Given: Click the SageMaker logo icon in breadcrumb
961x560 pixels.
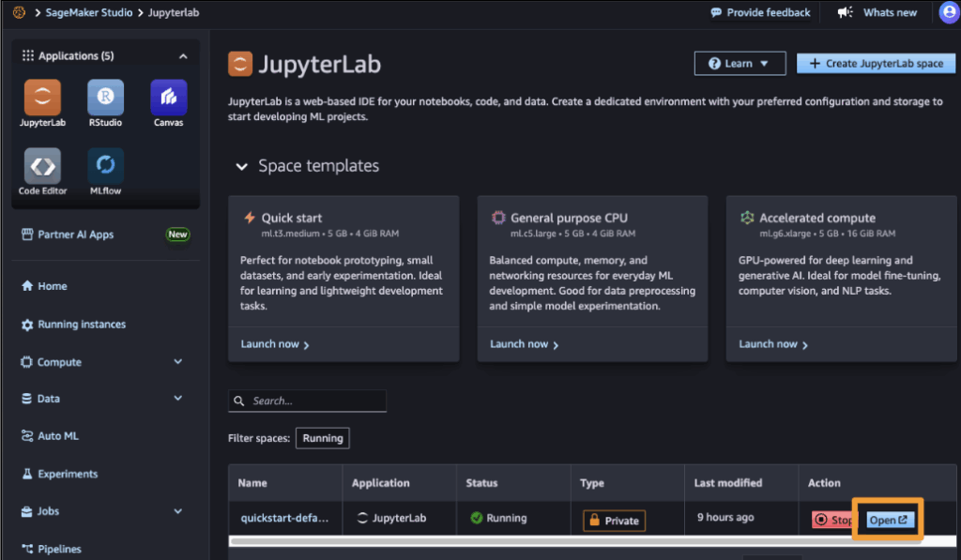Looking at the screenshot, I should (x=20, y=13).
